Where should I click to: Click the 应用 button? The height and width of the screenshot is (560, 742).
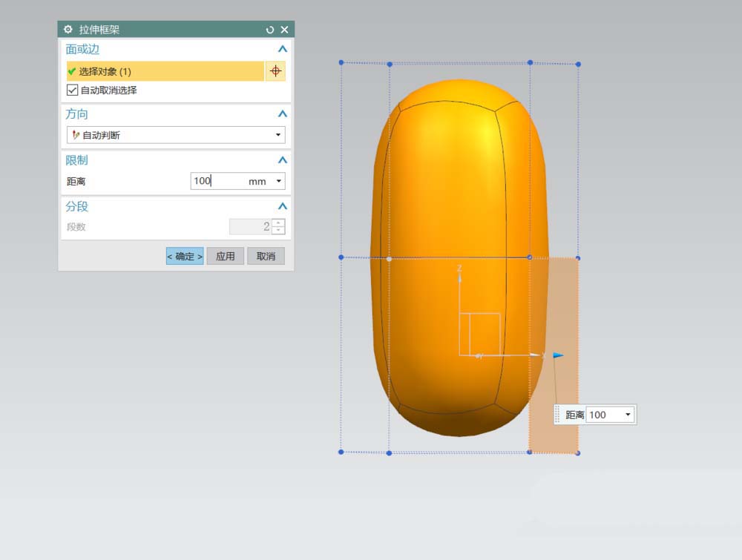(x=226, y=256)
